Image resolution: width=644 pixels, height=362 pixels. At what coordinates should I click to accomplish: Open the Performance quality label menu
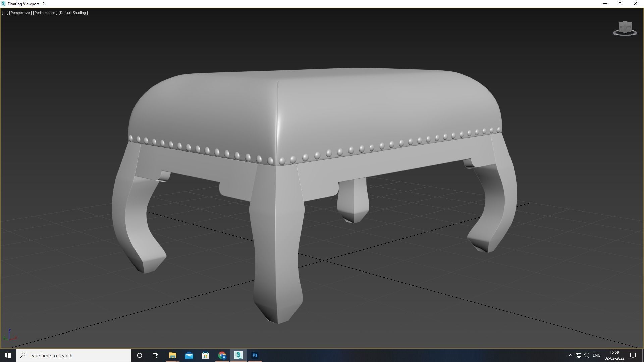(x=45, y=13)
